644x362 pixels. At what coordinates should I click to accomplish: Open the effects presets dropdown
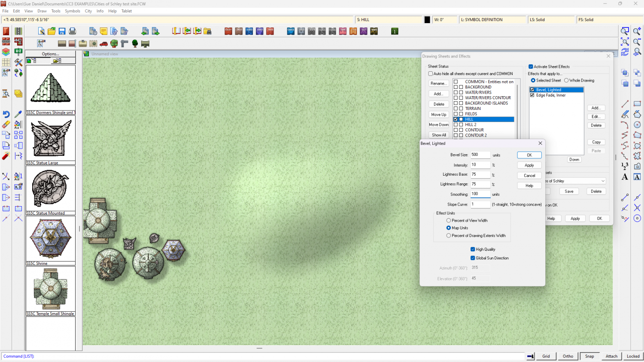[603, 181]
